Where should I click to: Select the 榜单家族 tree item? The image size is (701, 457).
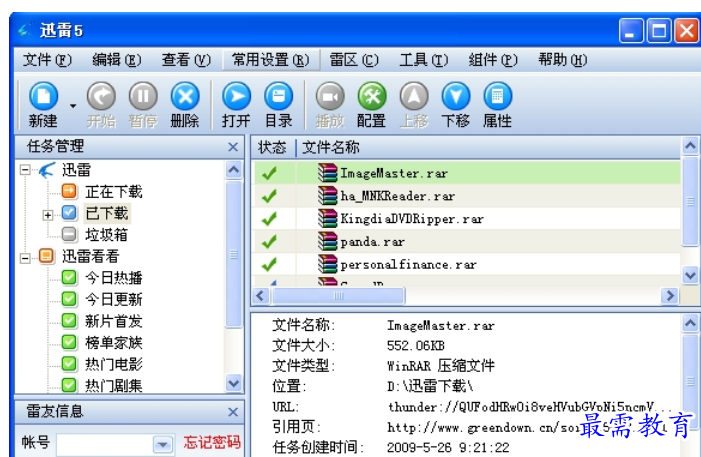pos(114,343)
